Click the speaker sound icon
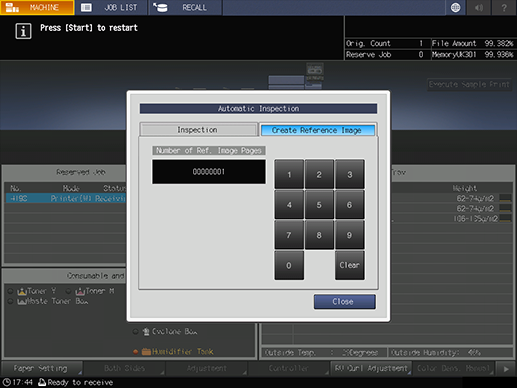 point(479,7)
